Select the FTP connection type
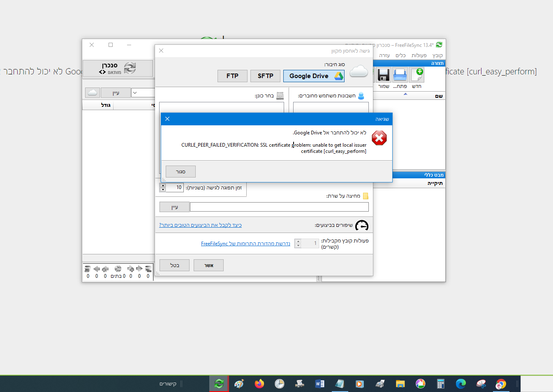Screen dimensions: 553x392 (x=232, y=76)
